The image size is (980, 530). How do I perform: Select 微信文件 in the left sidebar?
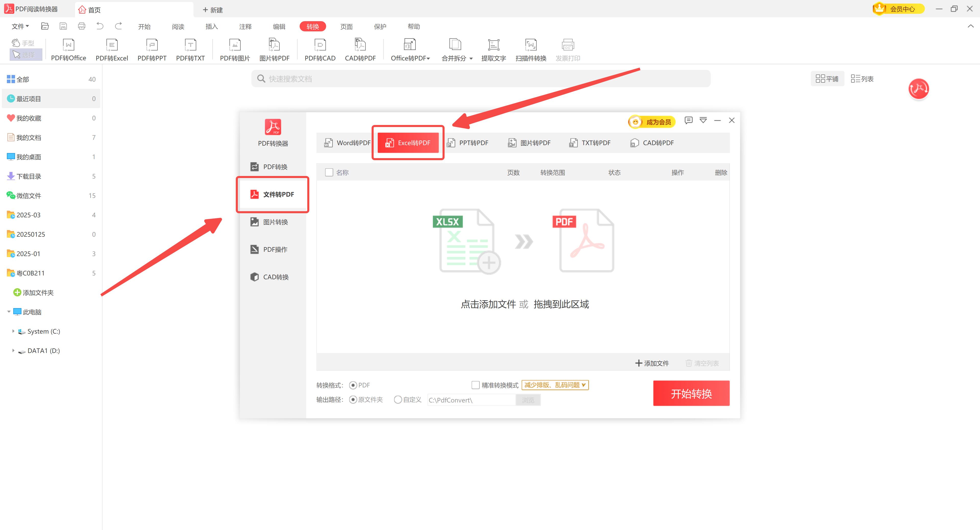(x=51, y=196)
